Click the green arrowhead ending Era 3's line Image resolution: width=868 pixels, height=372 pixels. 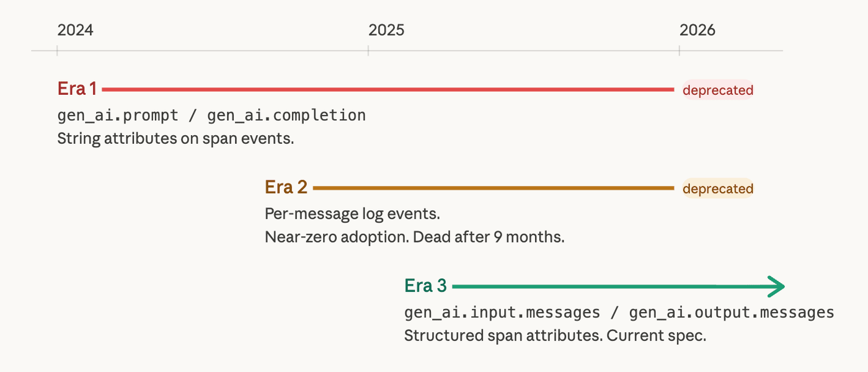pos(776,286)
